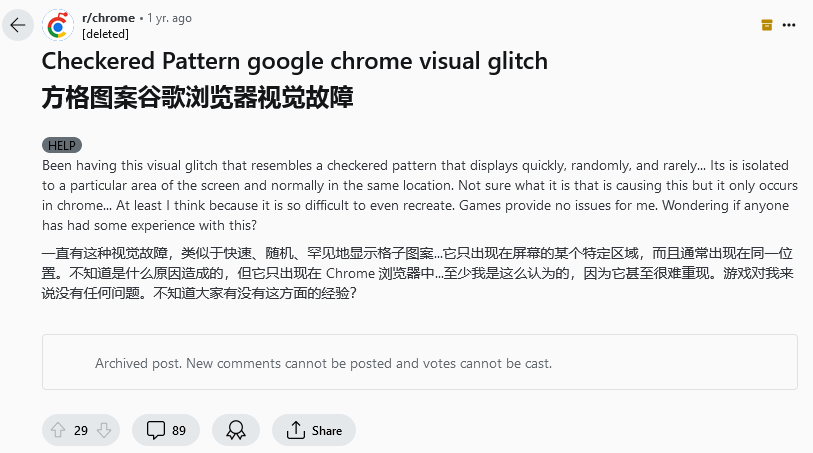Downvote the post with the down arrow
Viewport: 813px width, 453px height.
click(104, 431)
